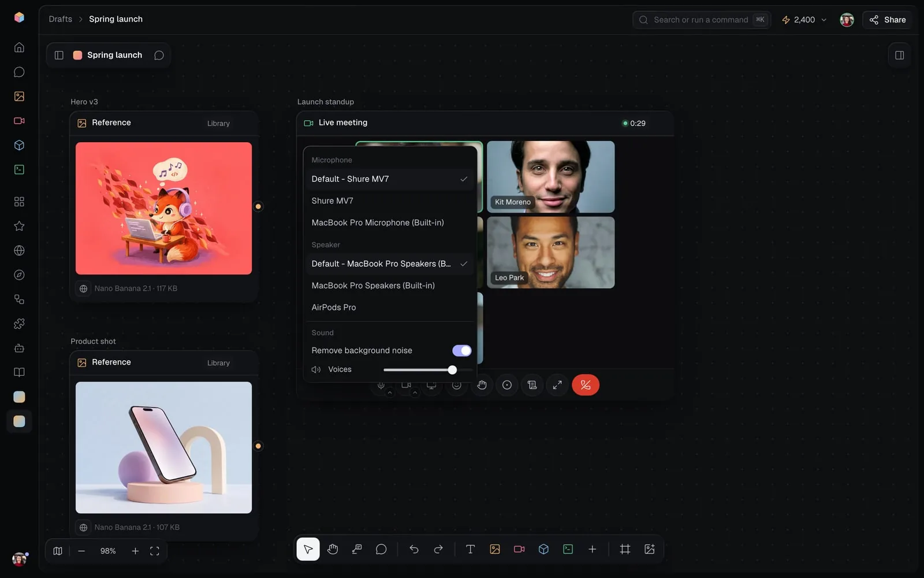
Task: Select the frame tool in bottom toolbar
Action: 625,549
